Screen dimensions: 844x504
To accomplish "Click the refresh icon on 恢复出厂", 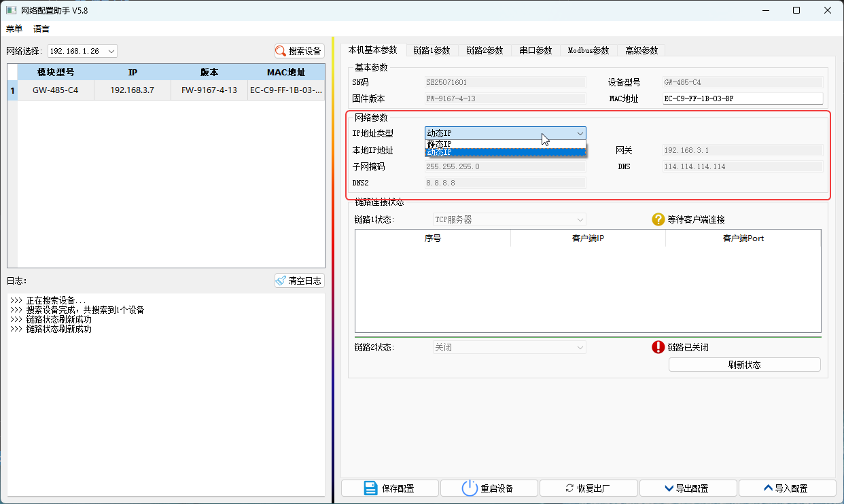I will [x=569, y=487].
